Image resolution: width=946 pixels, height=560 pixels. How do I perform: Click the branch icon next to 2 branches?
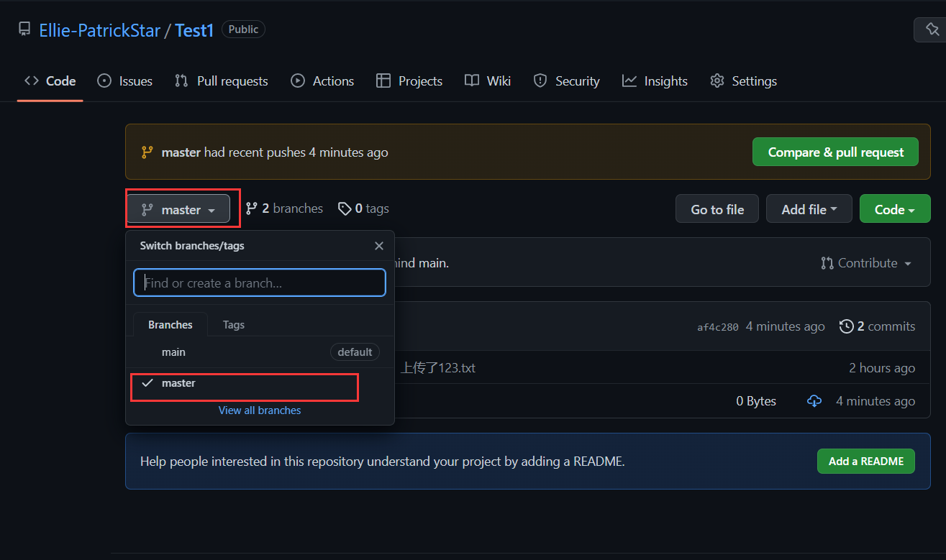click(x=251, y=208)
